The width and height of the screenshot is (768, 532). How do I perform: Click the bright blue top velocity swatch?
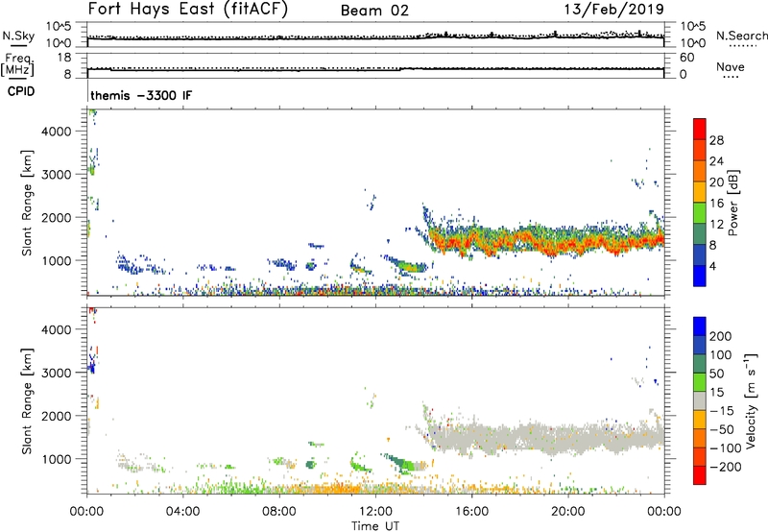point(700,326)
